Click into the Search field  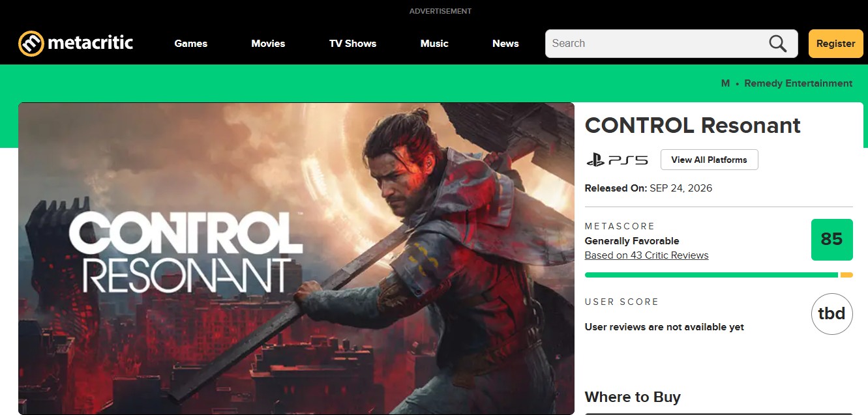coord(671,44)
